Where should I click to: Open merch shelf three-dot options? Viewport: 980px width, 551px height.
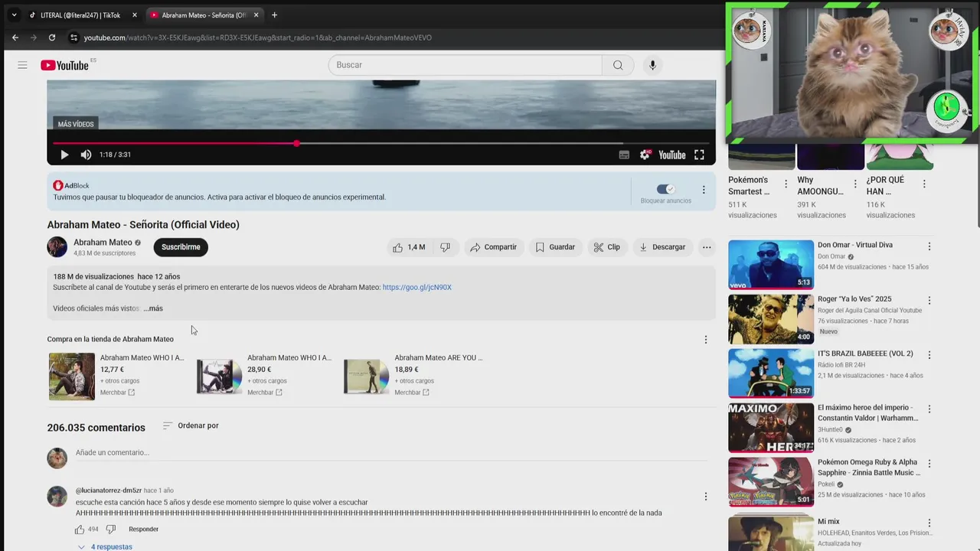point(706,340)
